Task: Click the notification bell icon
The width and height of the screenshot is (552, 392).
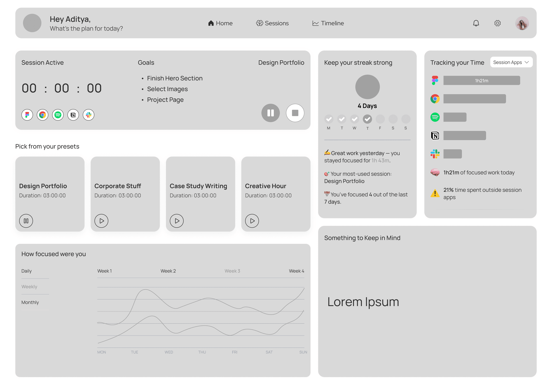Action: point(476,23)
